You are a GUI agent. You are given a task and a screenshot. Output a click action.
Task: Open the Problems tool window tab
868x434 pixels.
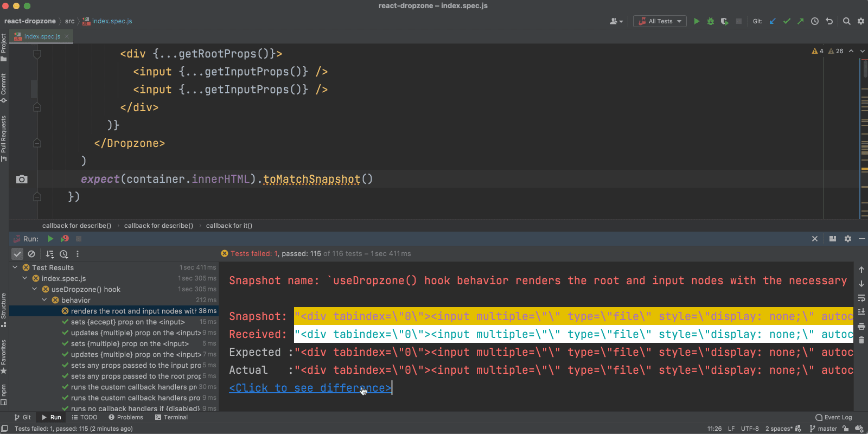[x=126, y=417]
